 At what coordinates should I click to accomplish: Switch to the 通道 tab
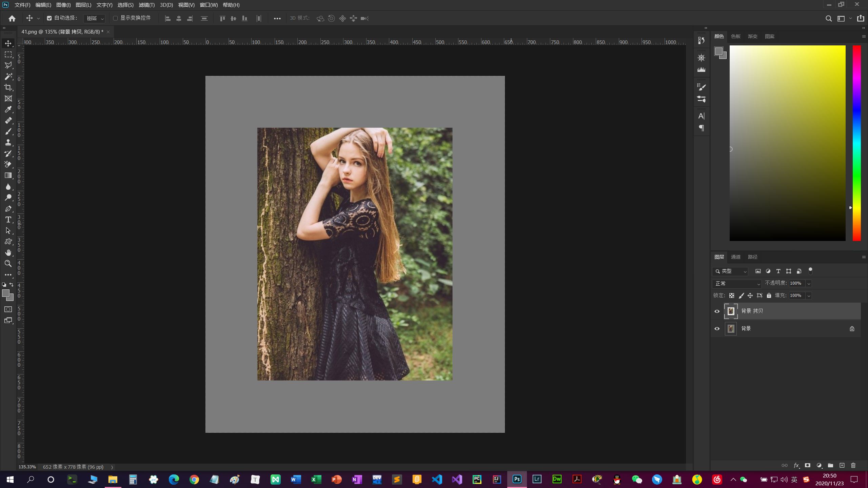point(736,257)
